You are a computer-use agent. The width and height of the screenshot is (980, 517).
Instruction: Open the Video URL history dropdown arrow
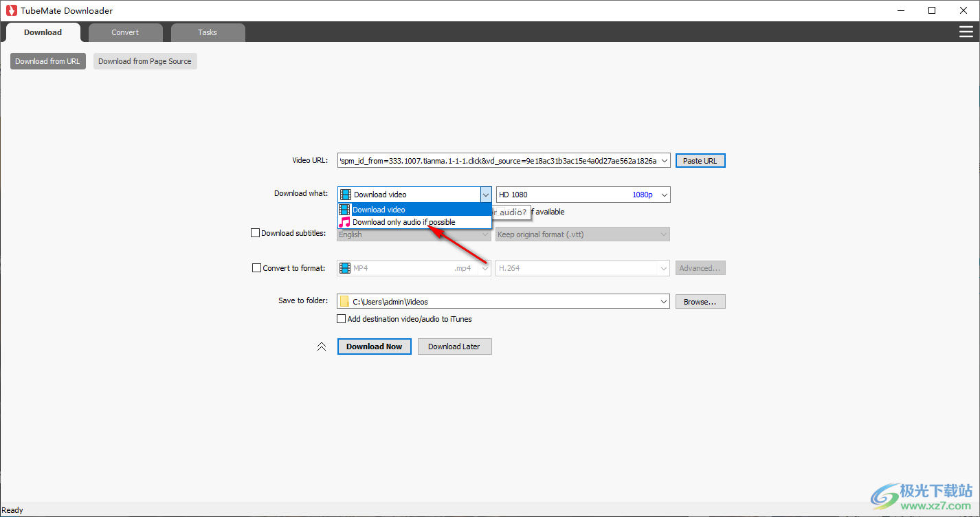click(x=664, y=161)
